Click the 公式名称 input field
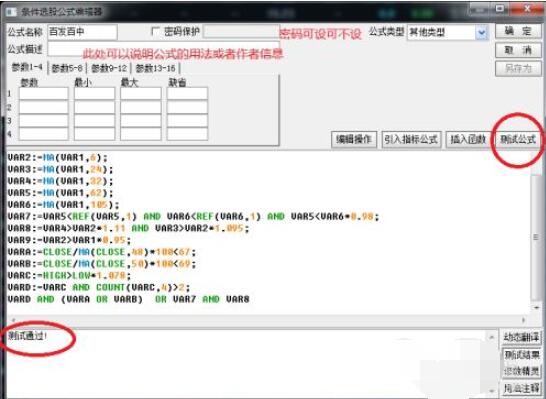Viewport: 546px width, 399px height. [82, 32]
